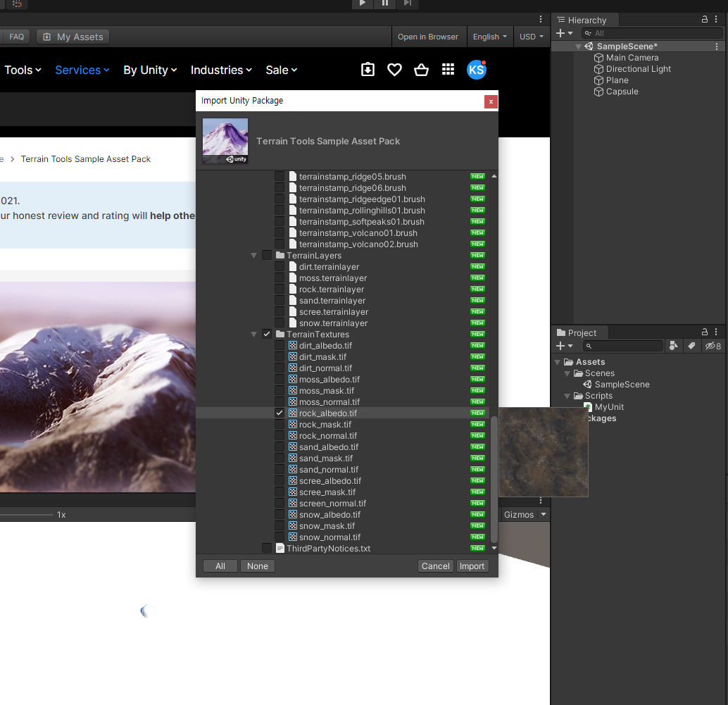
Task: Open the Industries menu
Action: [222, 70]
